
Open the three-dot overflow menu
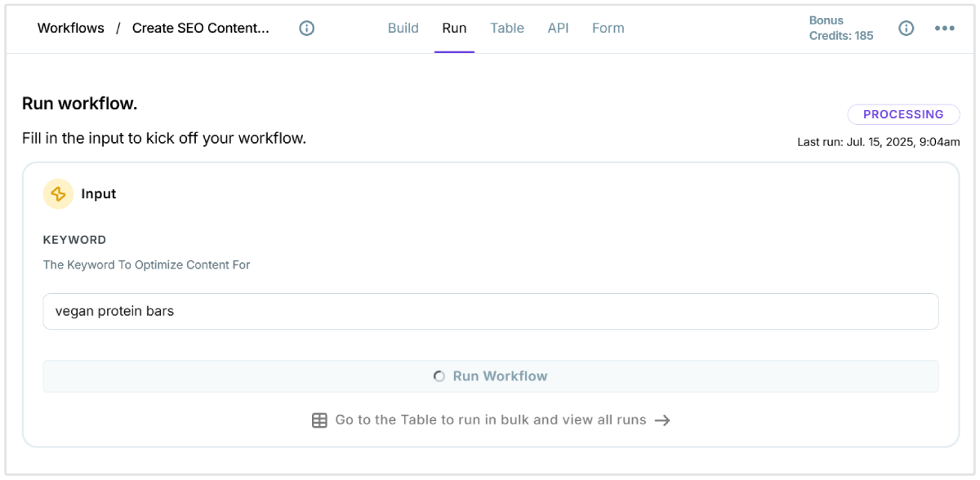944,28
